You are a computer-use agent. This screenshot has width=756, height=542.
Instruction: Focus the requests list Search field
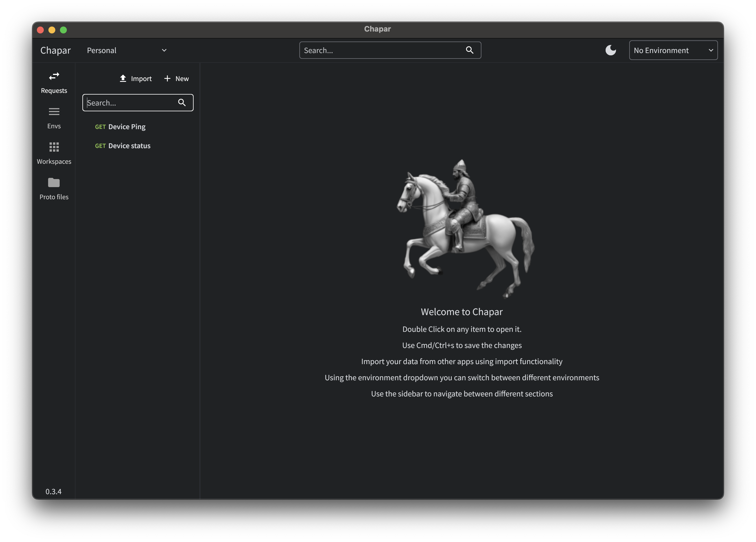[138, 102]
